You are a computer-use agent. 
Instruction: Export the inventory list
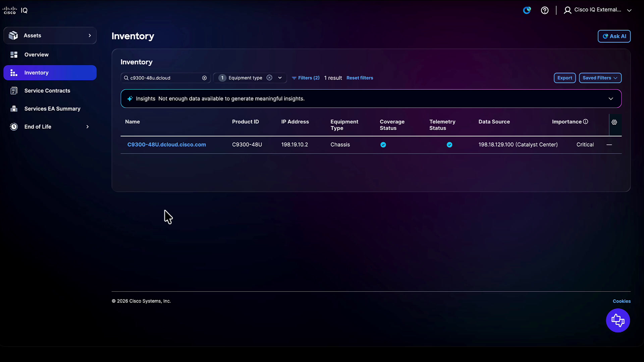[x=565, y=78]
